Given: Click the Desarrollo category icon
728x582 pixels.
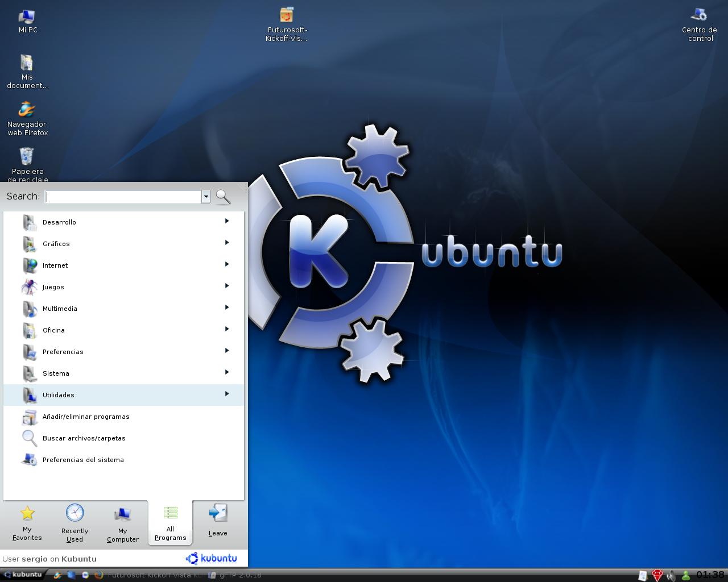Looking at the screenshot, I should (x=30, y=222).
